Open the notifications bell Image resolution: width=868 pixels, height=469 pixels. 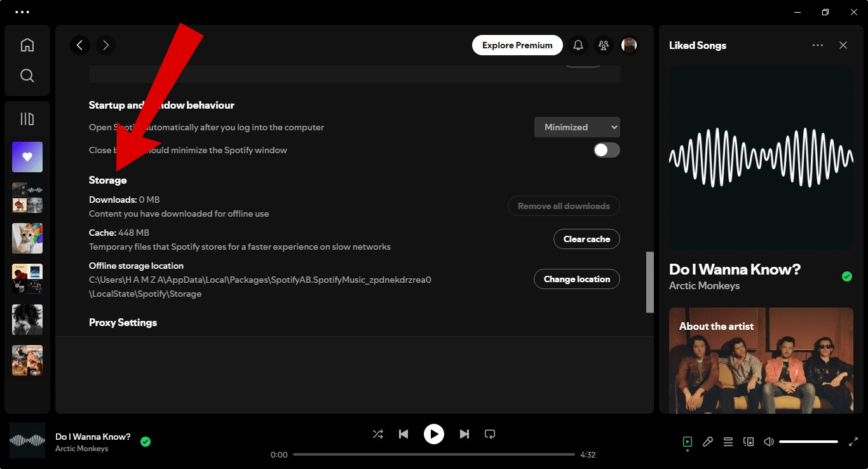pyautogui.click(x=578, y=45)
